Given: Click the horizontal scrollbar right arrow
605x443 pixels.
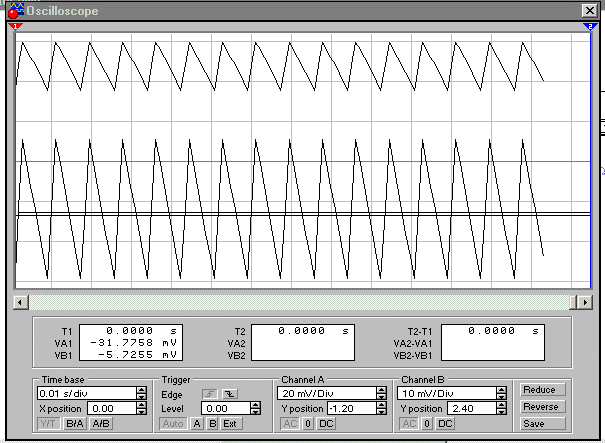Looking at the screenshot, I should pos(586,301).
